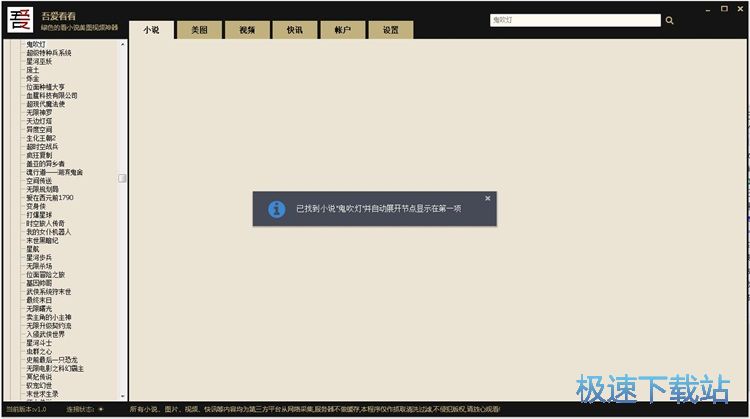Click the search input field
The image size is (750, 419).
(x=574, y=20)
